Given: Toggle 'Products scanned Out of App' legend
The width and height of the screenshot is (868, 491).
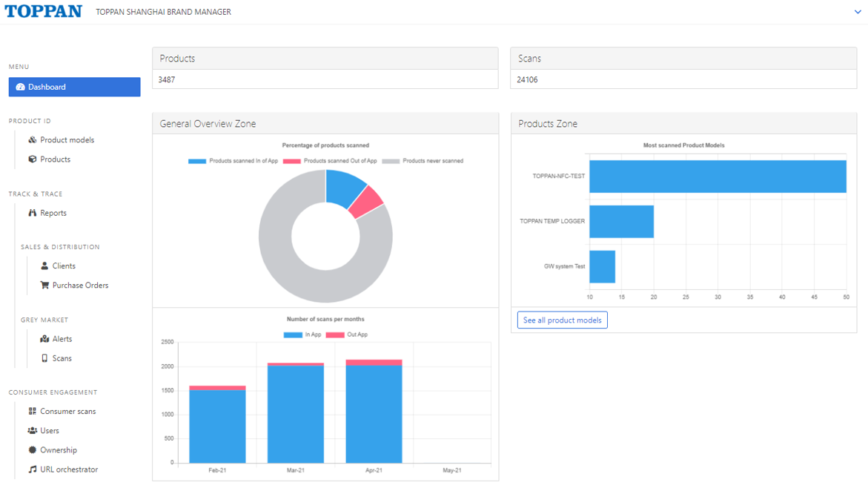Looking at the screenshot, I should [x=330, y=161].
